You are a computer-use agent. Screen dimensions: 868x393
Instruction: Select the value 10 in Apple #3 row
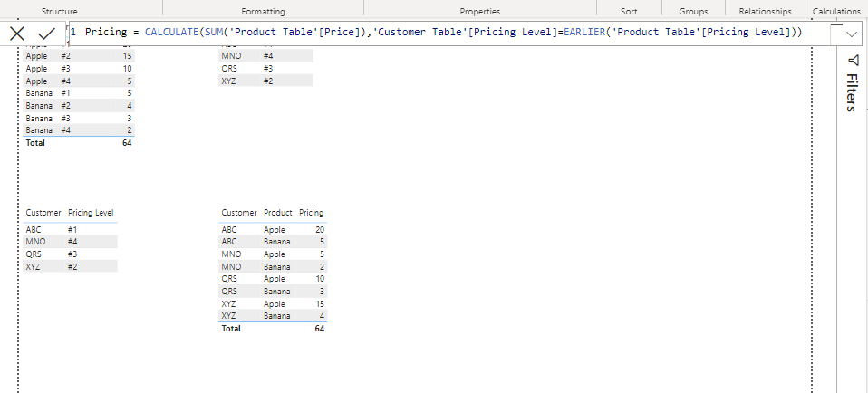pyautogui.click(x=128, y=69)
